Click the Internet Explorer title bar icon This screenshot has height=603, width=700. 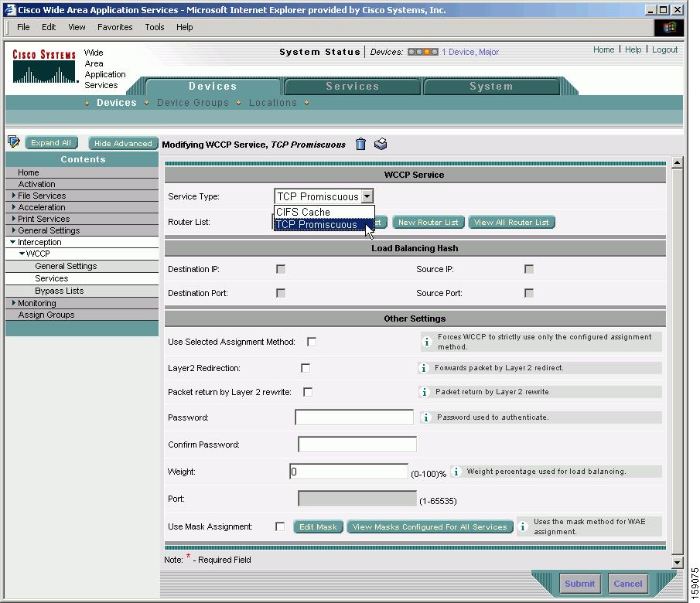pos(10,10)
